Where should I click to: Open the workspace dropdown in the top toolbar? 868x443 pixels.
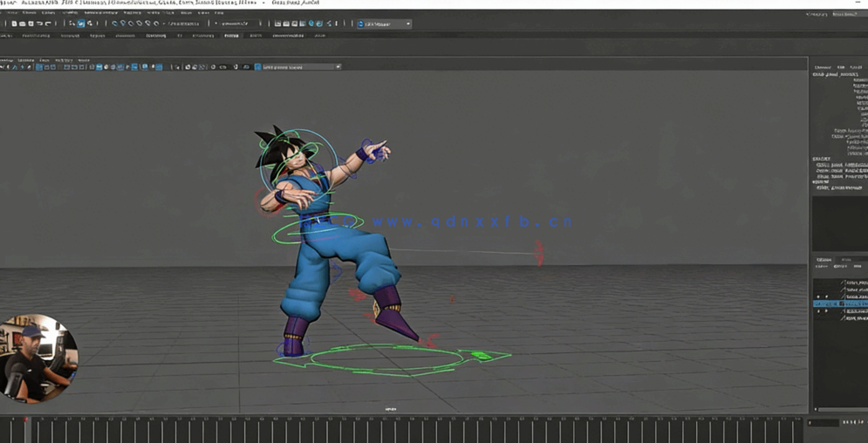(385, 24)
